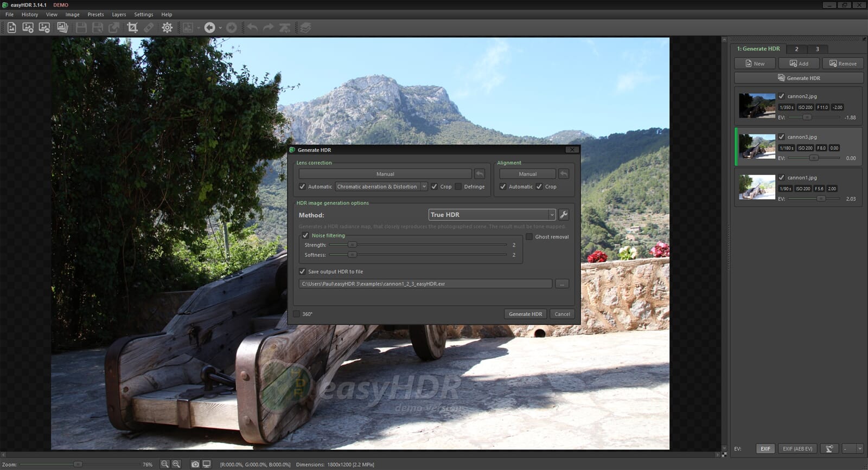Click the camera icon in status bar
868x470 pixels.
click(x=195, y=464)
